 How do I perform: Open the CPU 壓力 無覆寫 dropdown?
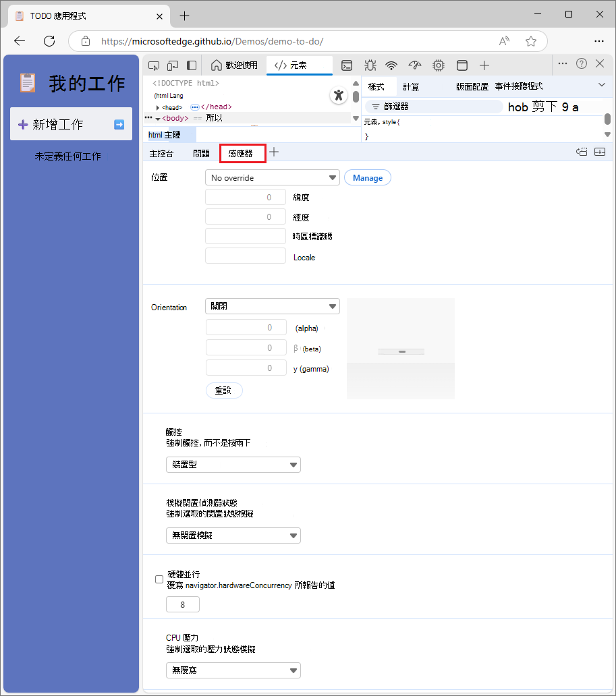pyautogui.click(x=233, y=670)
